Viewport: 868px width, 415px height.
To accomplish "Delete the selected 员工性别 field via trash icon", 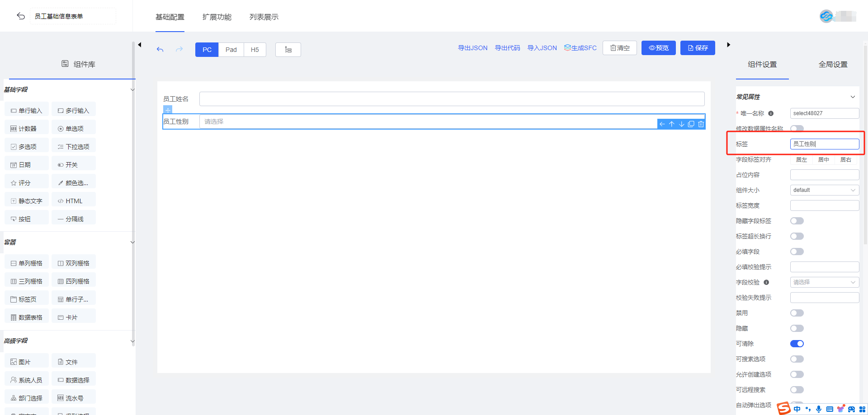I will [x=701, y=124].
